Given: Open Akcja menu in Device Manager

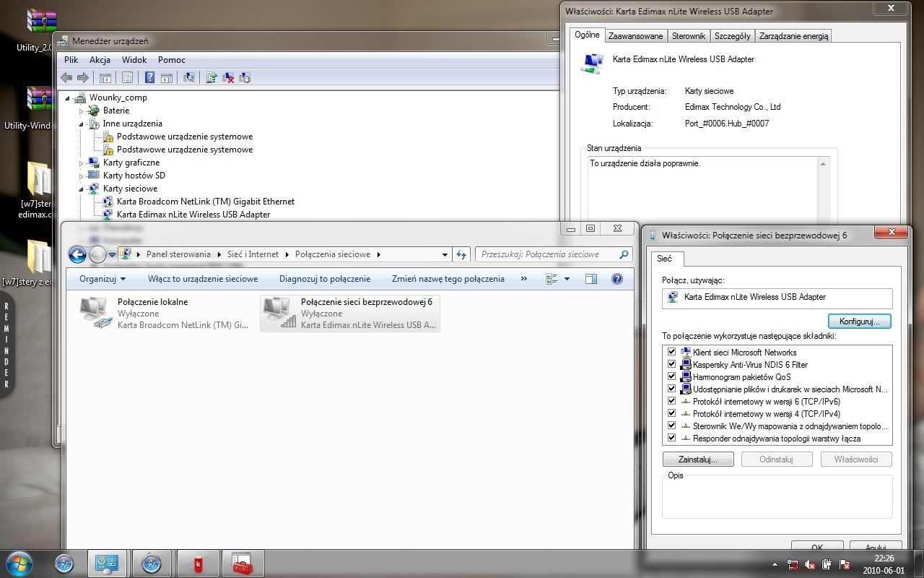Looking at the screenshot, I should 100,60.
